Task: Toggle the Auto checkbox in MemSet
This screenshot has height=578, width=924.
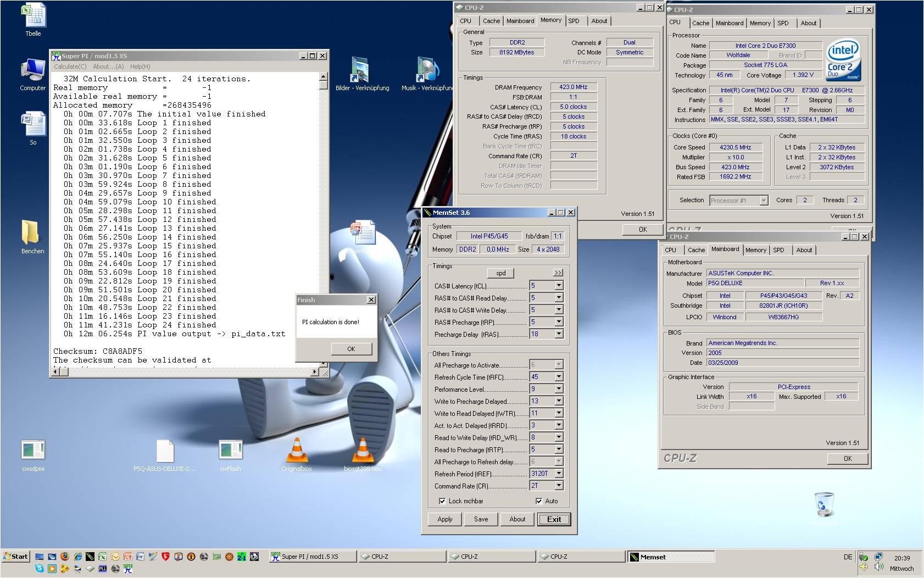Action: [538, 501]
